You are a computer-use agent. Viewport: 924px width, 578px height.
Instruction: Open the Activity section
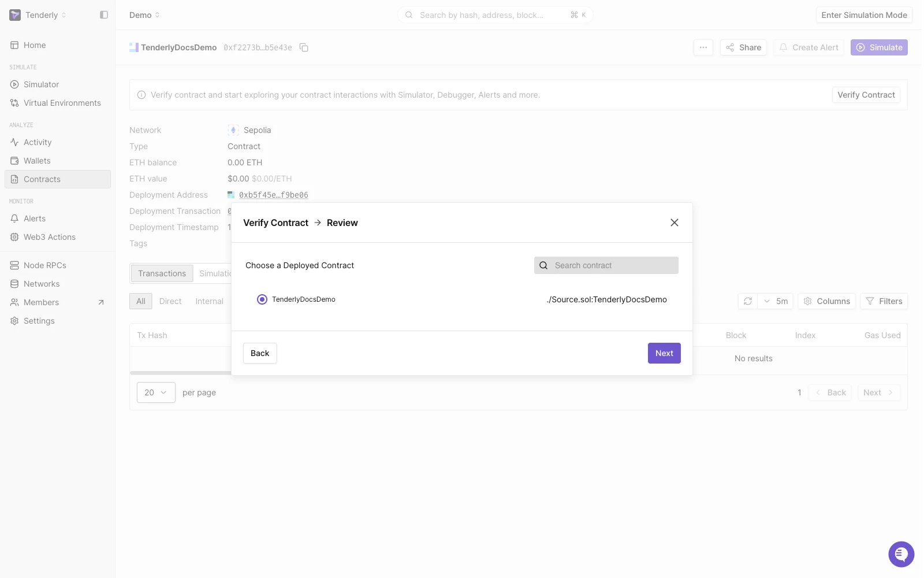[x=58, y=142]
